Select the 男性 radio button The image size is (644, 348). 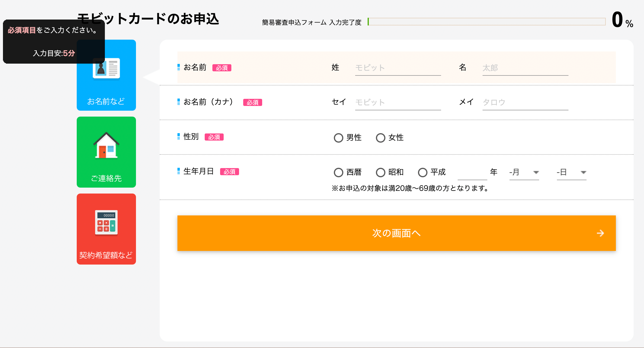tap(338, 138)
